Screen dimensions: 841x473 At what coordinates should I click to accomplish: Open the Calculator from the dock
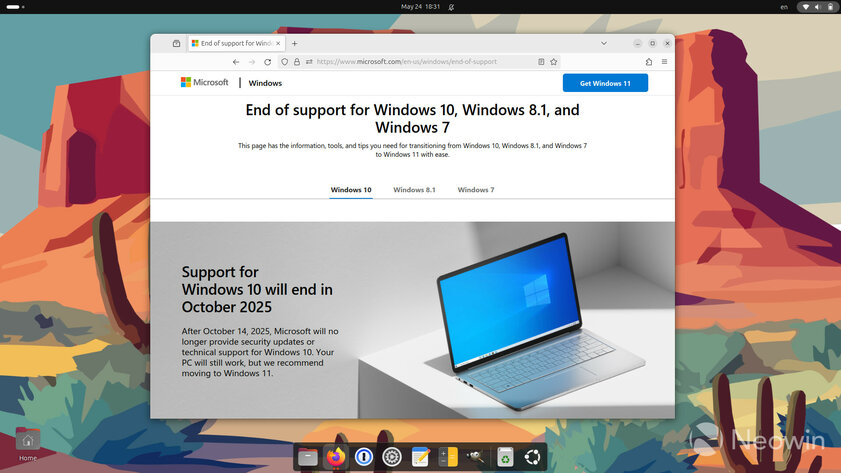pyautogui.click(x=448, y=457)
